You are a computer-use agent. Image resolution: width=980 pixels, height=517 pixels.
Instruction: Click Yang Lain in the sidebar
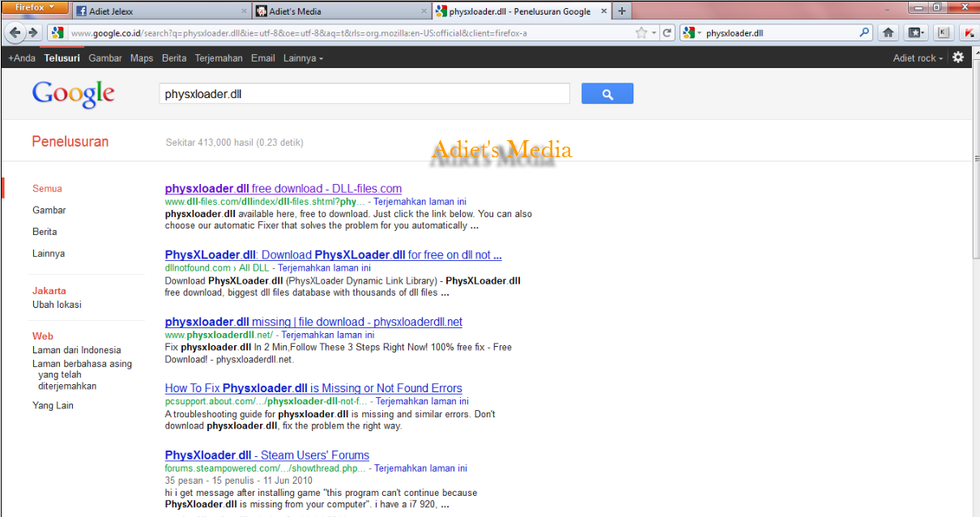(53, 405)
